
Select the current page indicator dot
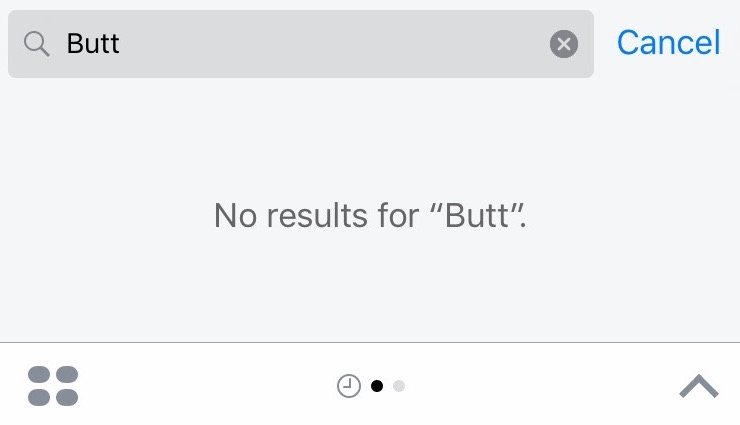pos(377,386)
